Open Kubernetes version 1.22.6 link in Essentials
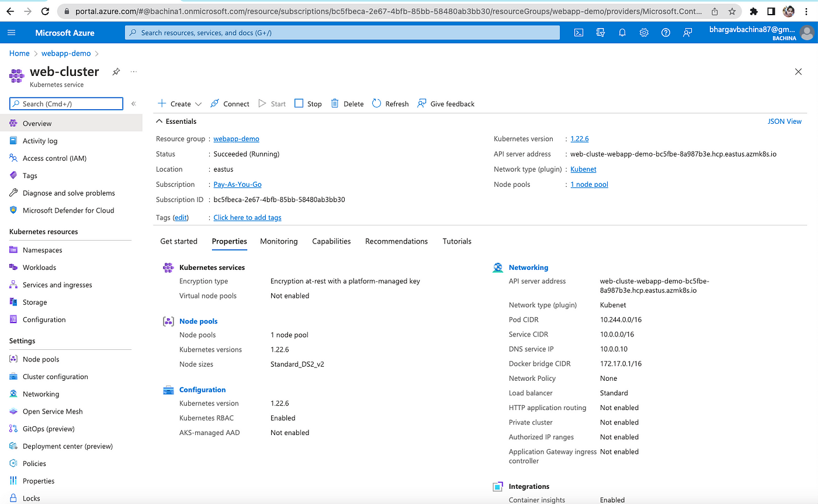The image size is (818, 504). tap(580, 139)
